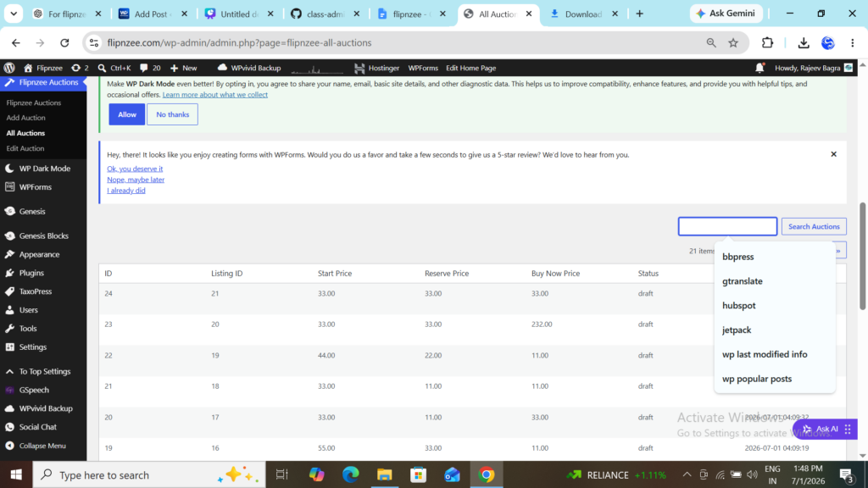This screenshot has width=868, height=488.
Task: Click the Ok, you deserve it link
Action: 135,169
